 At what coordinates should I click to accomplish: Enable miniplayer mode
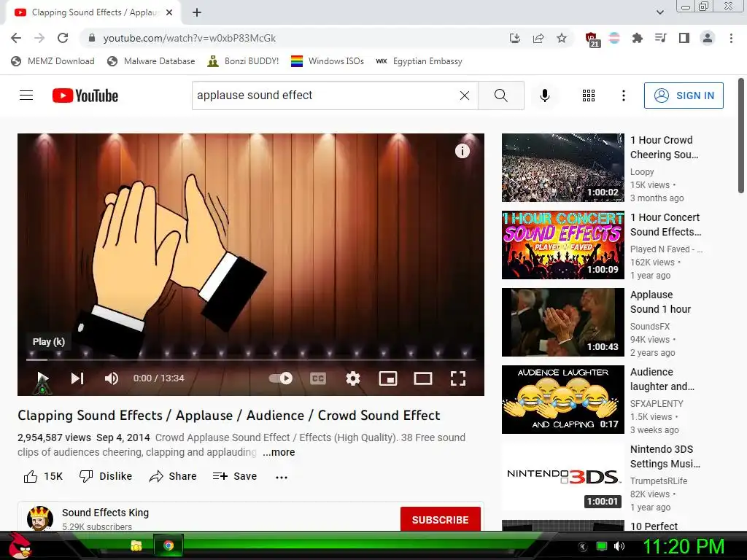(x=388, y=378)
